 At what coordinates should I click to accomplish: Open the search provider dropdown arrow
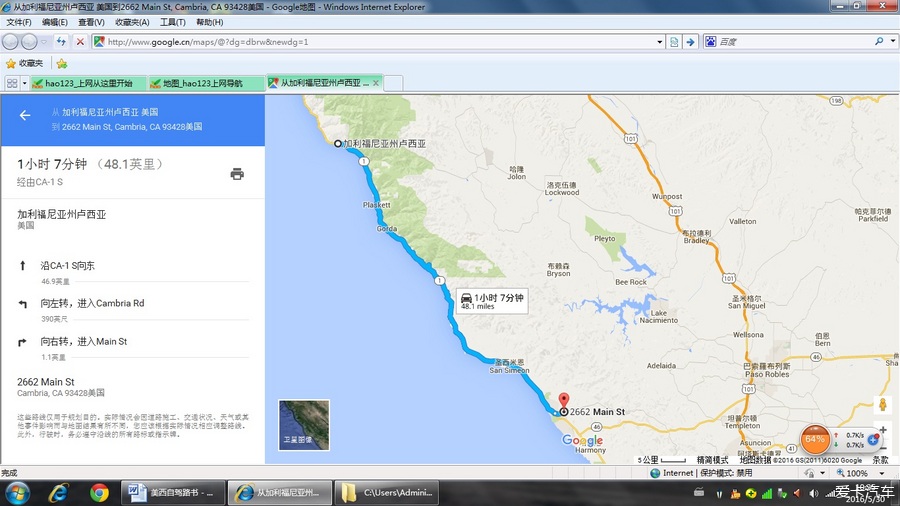coord(893,41)
